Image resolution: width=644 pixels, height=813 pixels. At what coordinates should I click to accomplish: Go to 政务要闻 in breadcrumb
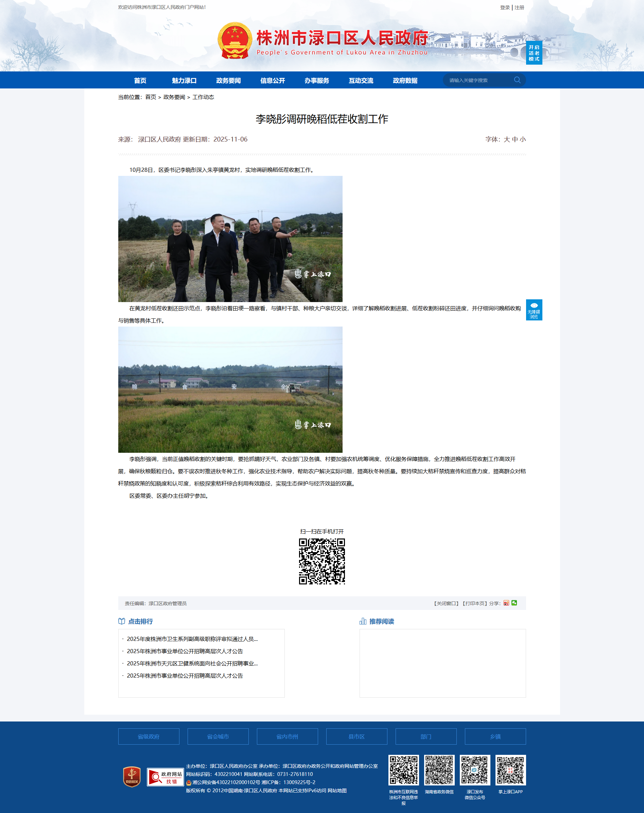[x=174, y=97]
